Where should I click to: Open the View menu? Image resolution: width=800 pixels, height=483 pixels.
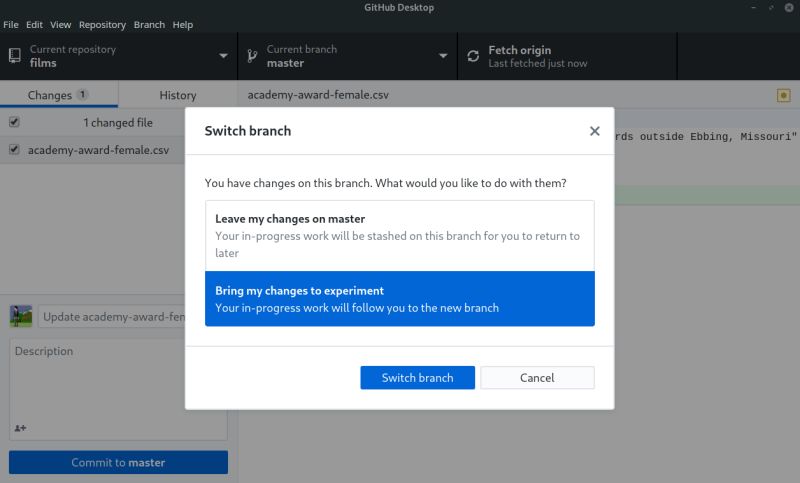(x=60, y=24)
